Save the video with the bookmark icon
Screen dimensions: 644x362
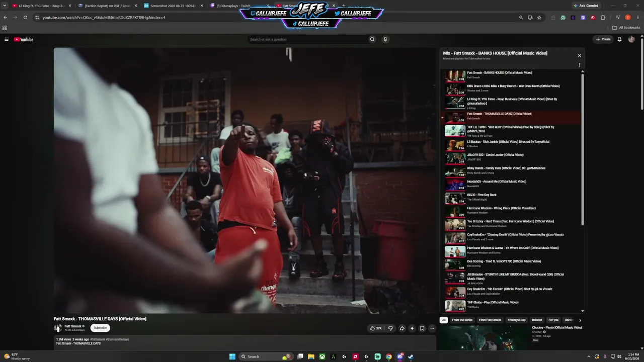[x=422, y=328]
